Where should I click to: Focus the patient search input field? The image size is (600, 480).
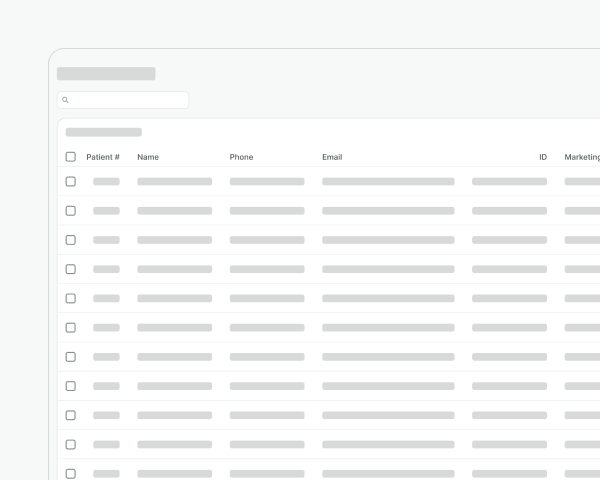pos(128,100)
